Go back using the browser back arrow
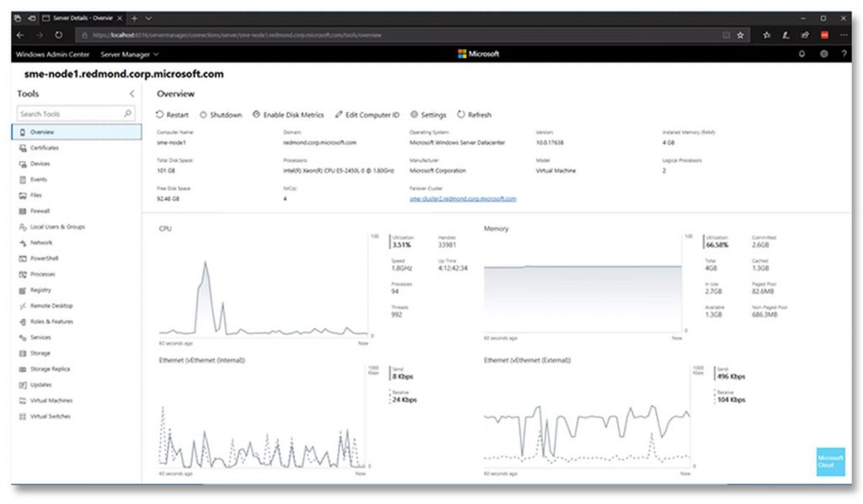 point(20,35)
